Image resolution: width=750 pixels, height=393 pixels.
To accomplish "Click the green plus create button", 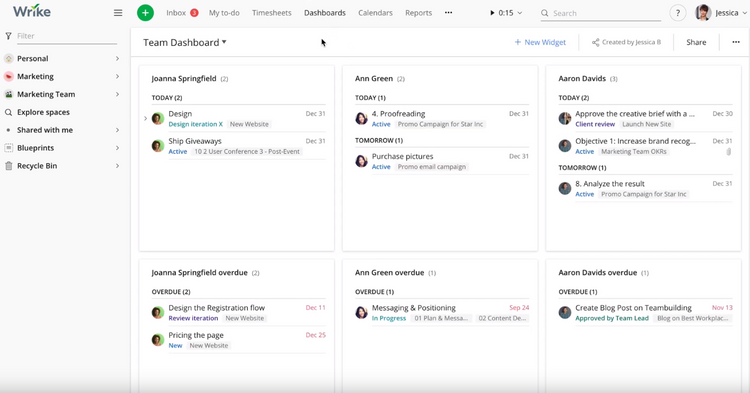I will [145, 13].
